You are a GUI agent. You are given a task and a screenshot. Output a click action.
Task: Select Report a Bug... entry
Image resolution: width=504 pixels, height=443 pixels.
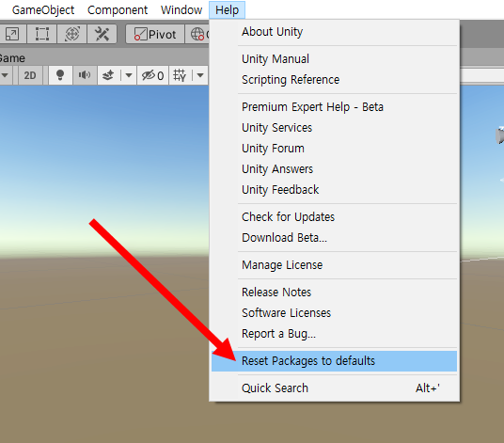coord(334,334)
